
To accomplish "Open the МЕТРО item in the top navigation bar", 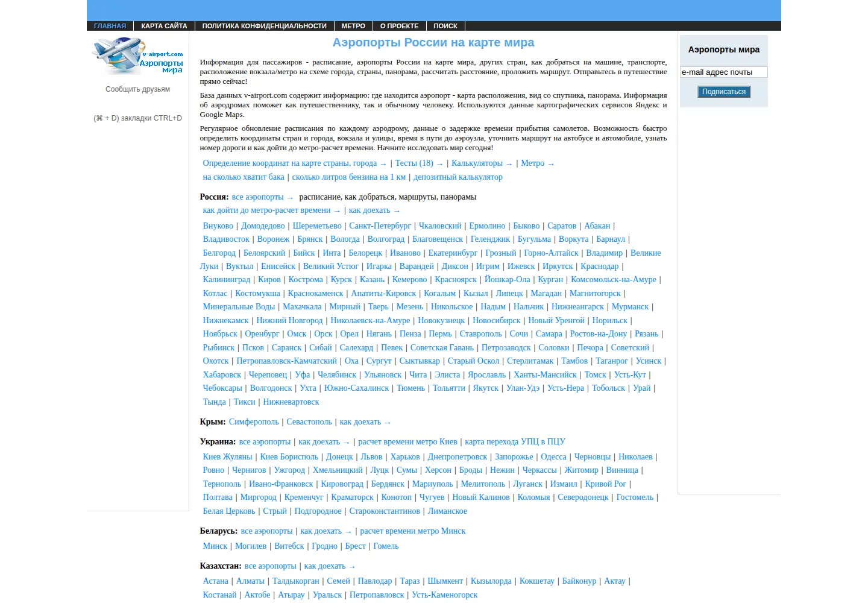I will pyautogui.click(x=353, y=26).
